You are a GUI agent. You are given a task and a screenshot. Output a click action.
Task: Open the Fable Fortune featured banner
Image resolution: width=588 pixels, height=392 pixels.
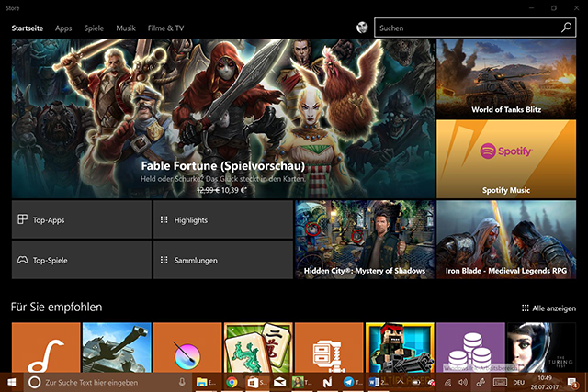[220, 118]
